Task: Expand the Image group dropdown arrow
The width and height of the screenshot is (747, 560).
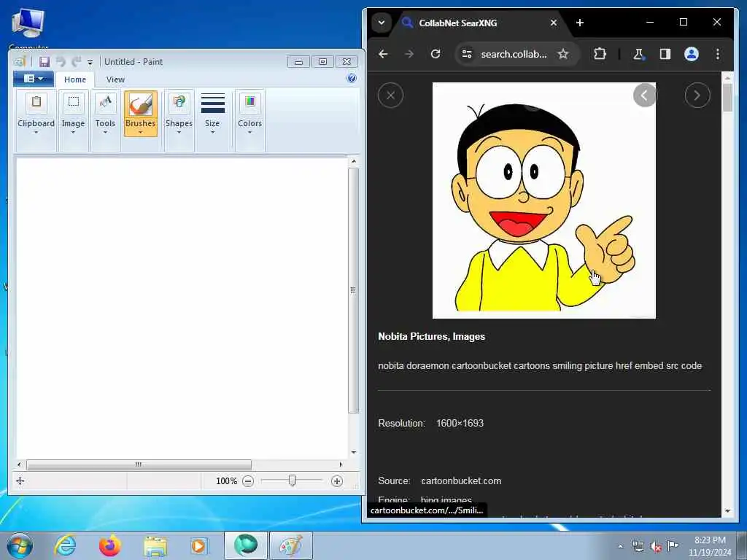Action: [73, 133]
